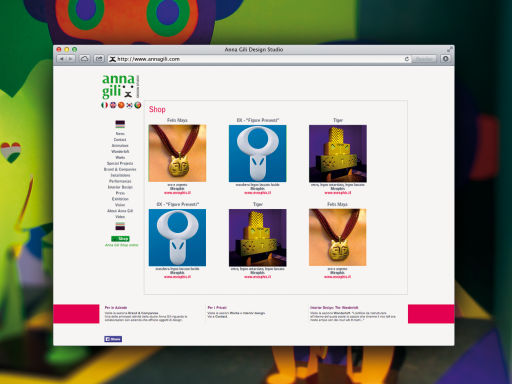Image resolution: width=512 pixels, height=384 pixels.
Task: Go back with the browser back arrow
Action: [x=62, y=59]
